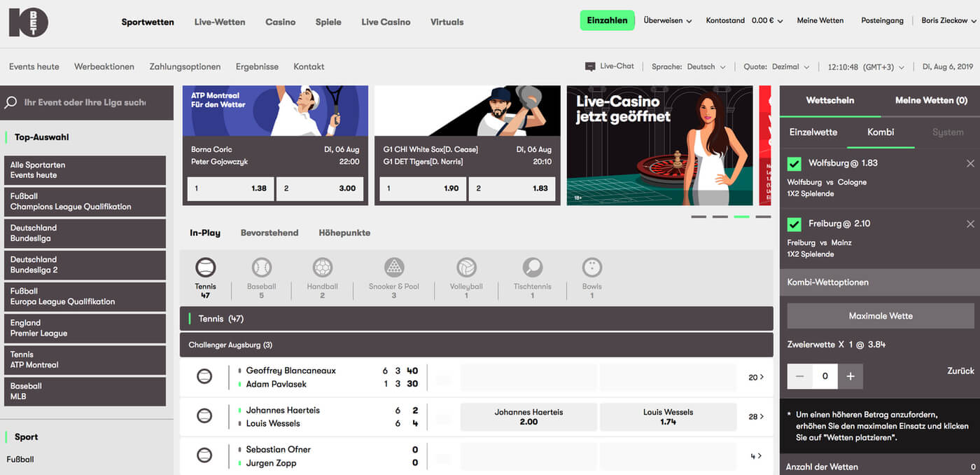Open Events heute in secondary menu
Image resolution: width=980 pixels, height=475 pixels.
[34, 67]
